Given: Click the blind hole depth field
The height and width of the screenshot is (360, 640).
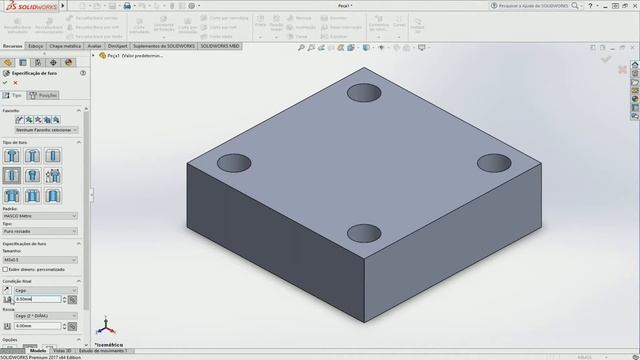Looking at the screenshot, I should [38, 299].
